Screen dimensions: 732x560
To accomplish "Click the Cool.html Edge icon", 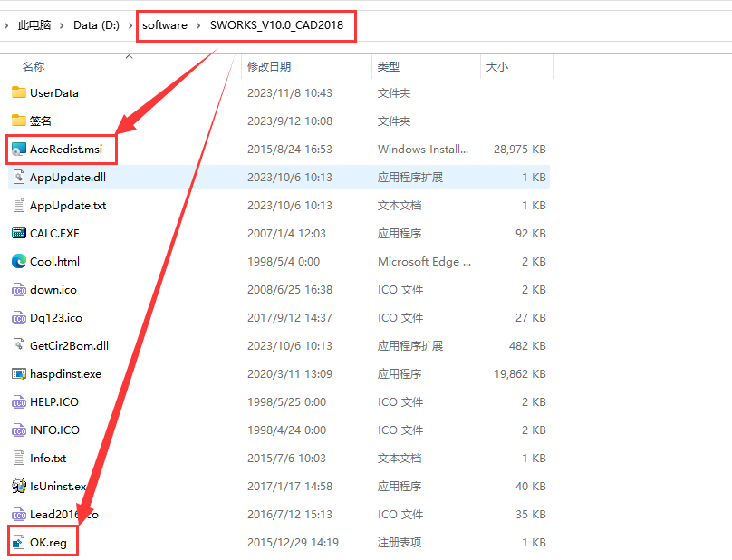I will click(x=19, y=261).
